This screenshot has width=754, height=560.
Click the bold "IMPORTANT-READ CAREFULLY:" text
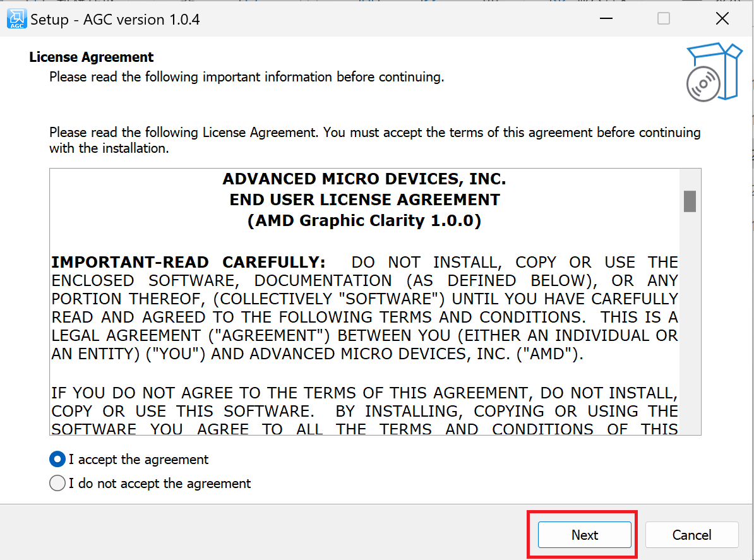click(188, 263)
